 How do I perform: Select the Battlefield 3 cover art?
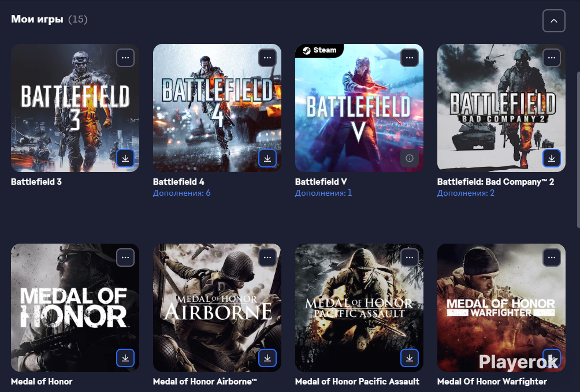tap(75, 108)
